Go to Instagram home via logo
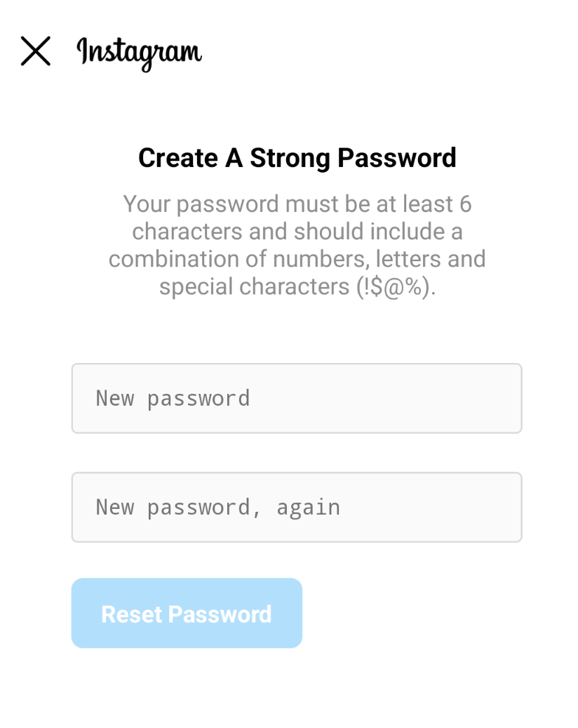 139,52
